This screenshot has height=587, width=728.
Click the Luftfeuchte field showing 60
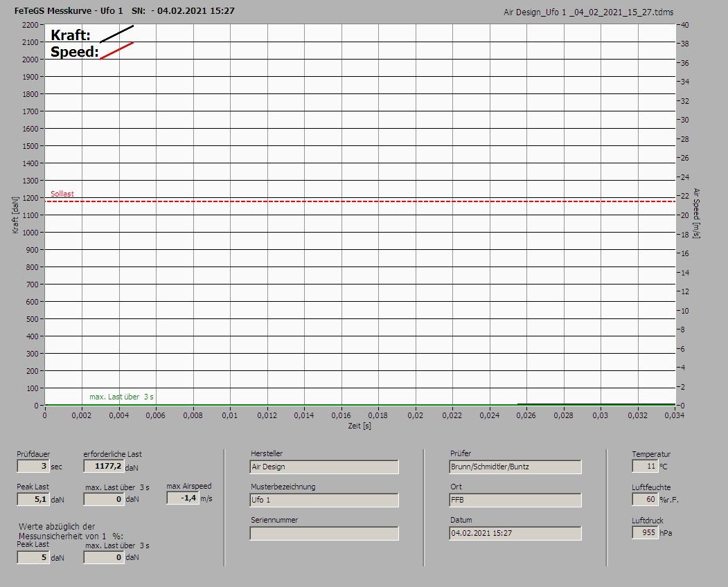click(x=645, y=499)
